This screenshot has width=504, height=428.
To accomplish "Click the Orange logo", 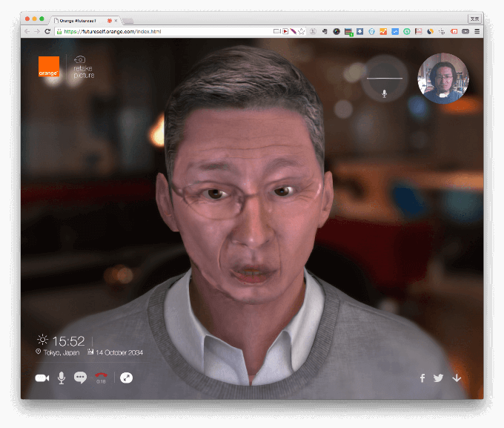I will tap(49, 67).
